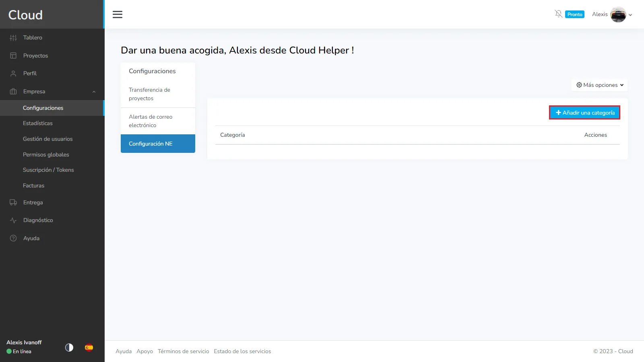
Task: Select Gestión de usuarios in sidebar
Action: point(47,139)
